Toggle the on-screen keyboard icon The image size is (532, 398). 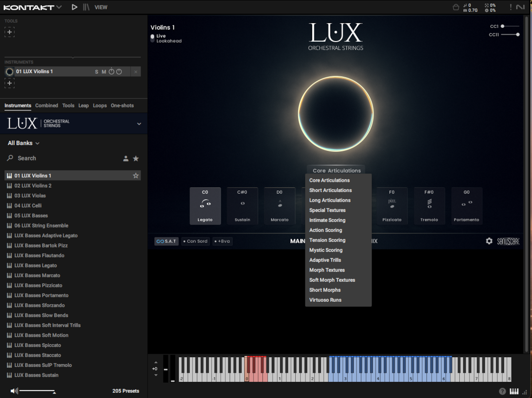pos(514,391)
